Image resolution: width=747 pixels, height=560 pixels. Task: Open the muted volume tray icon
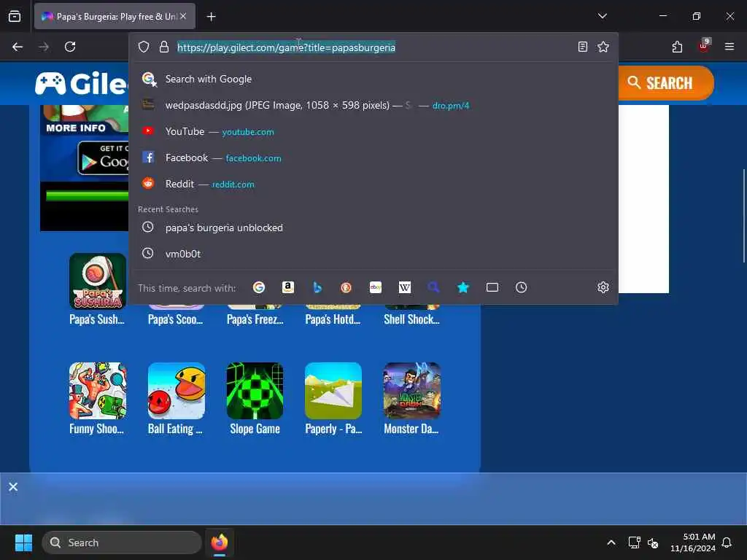pos(653,542)
